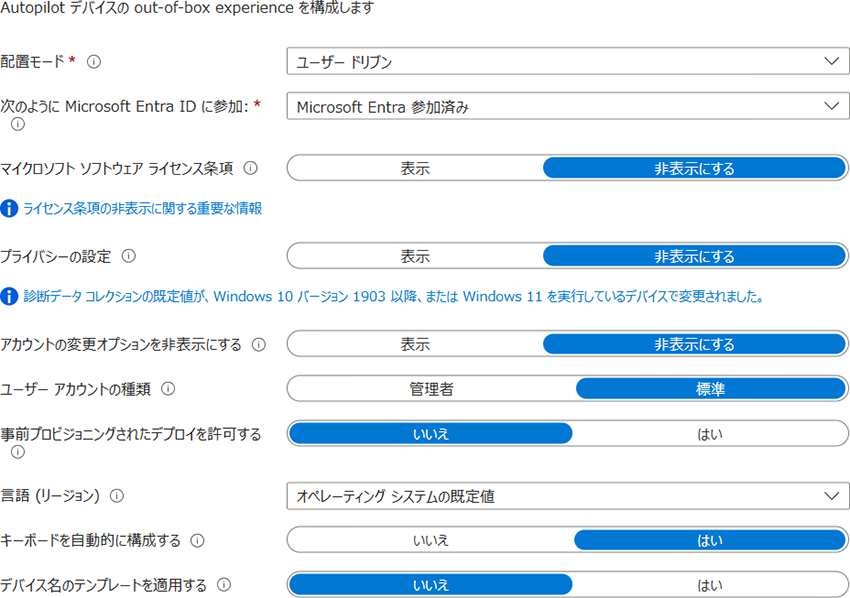This screenshot has height=598, width=850.
Task: Click the info icon beside 言語 (リージョン)
Action: 117,496
